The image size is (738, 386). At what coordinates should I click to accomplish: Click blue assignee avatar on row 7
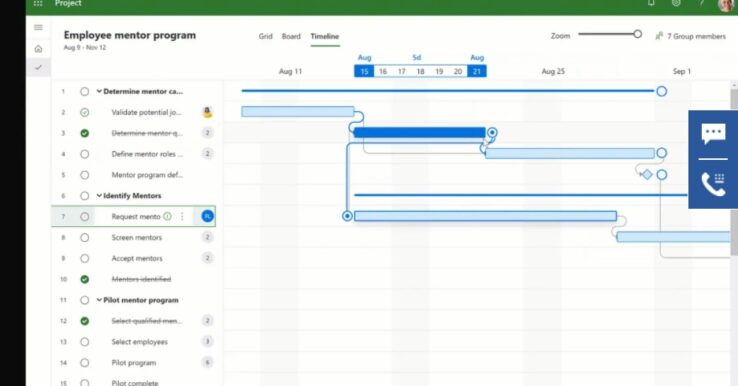point(208,216)
